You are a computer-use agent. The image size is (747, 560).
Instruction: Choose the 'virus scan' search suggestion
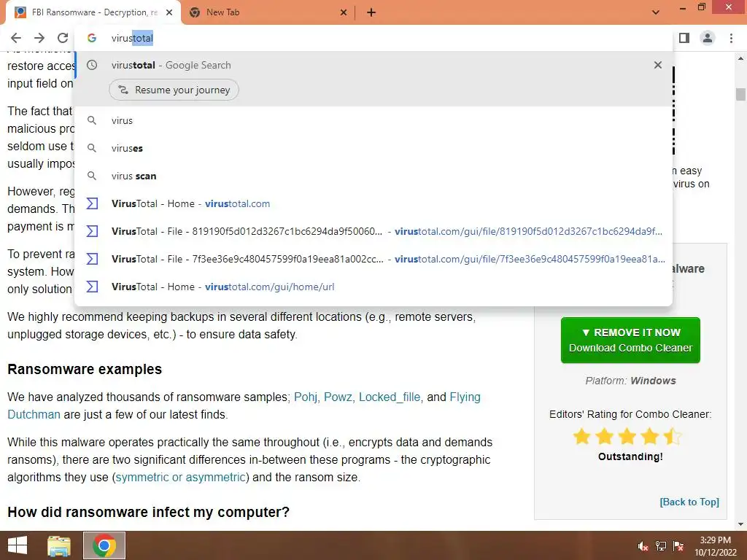(374, 176)
